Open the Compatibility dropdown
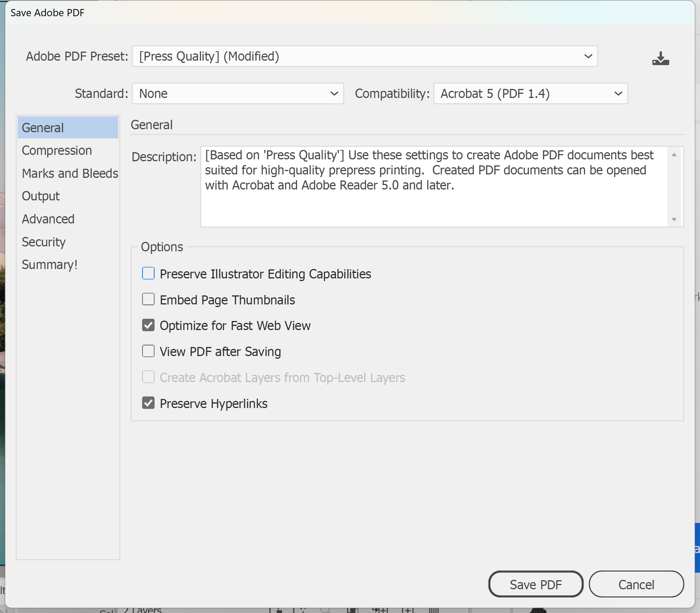The image size is (700, 613). tap(531, 93)
